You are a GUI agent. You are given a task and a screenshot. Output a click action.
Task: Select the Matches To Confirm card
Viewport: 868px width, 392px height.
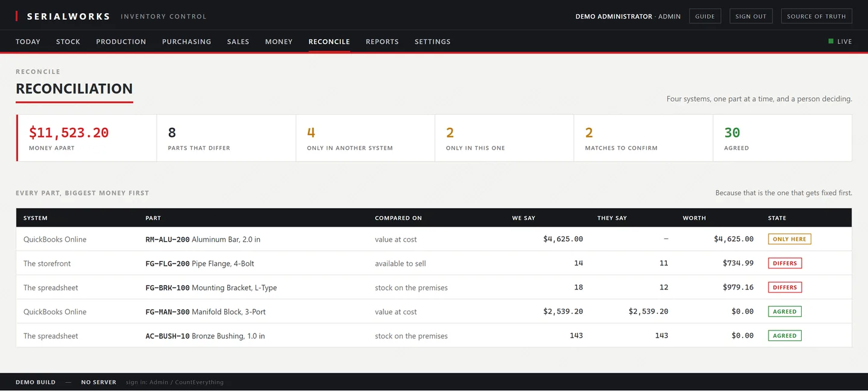coord(643,138)
